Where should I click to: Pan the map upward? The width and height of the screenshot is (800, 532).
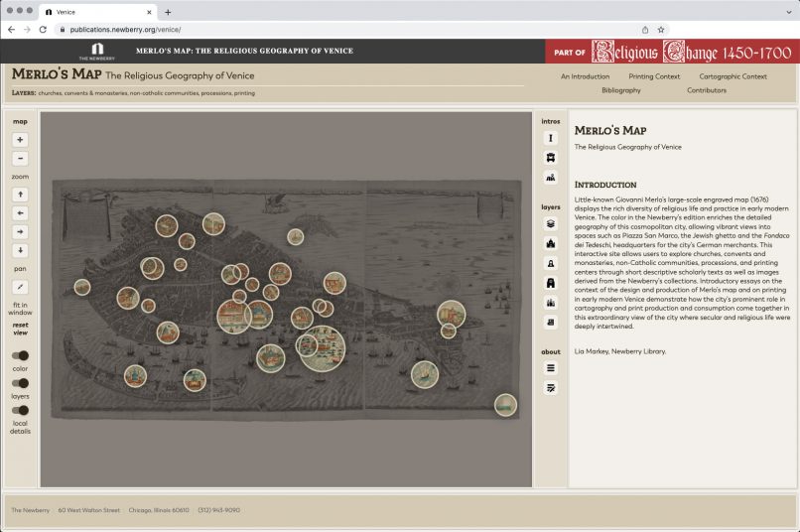pos(21,195)
